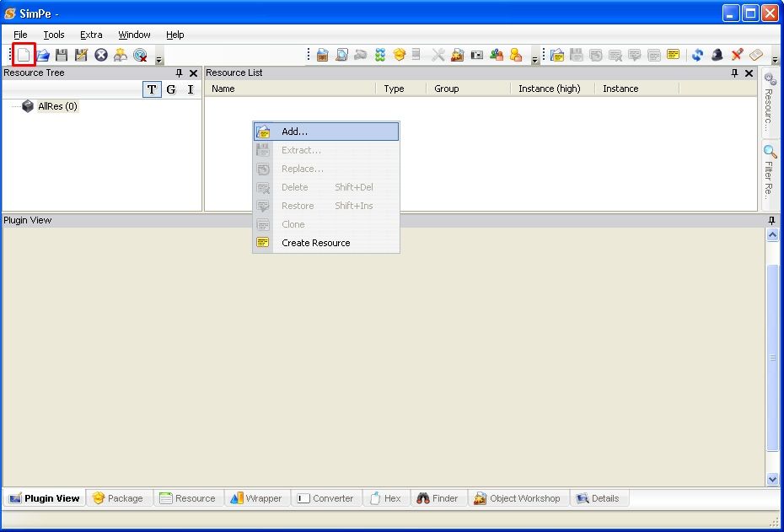Open the File menu
The height and width of the screenshot is (532, 784).
click(20, 35)
